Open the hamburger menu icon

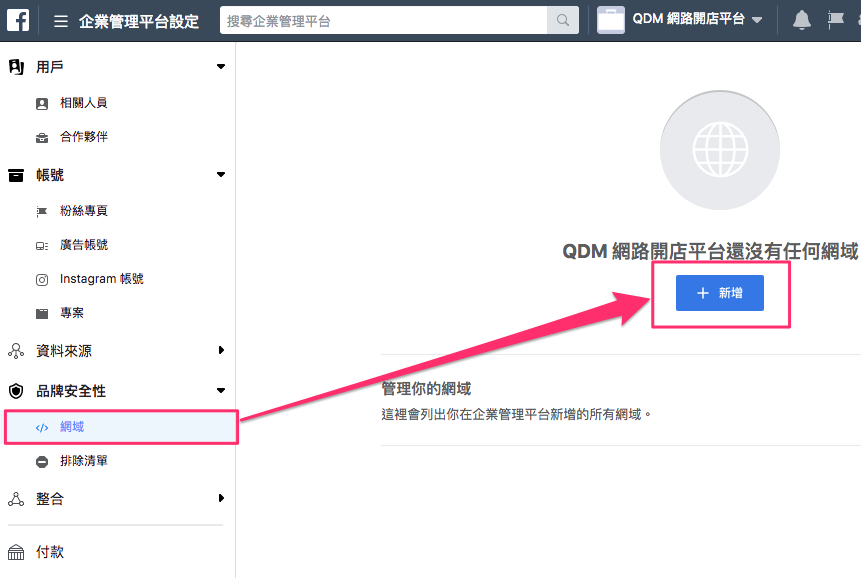coord(61,21)
